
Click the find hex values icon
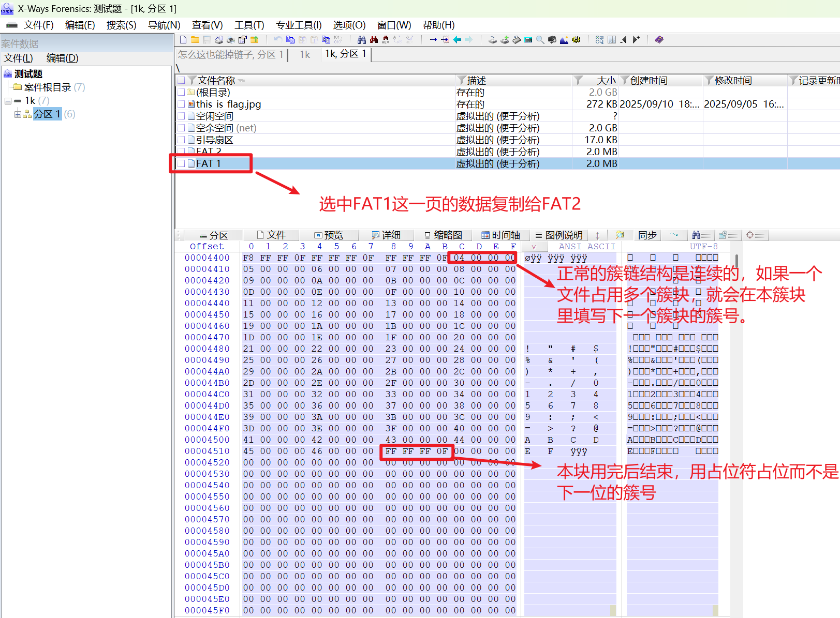coord(386,40)
